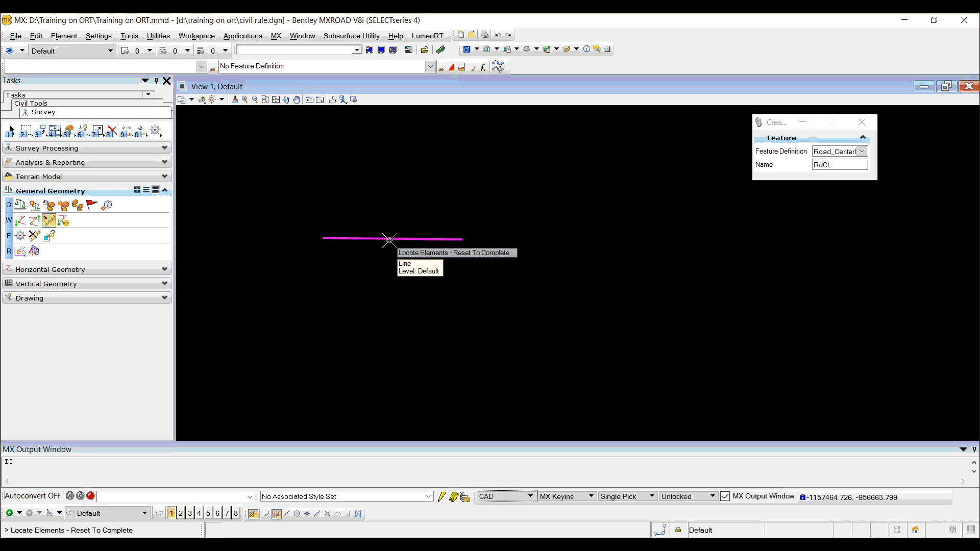Open the Workspace menu

[x=197, y=36]
